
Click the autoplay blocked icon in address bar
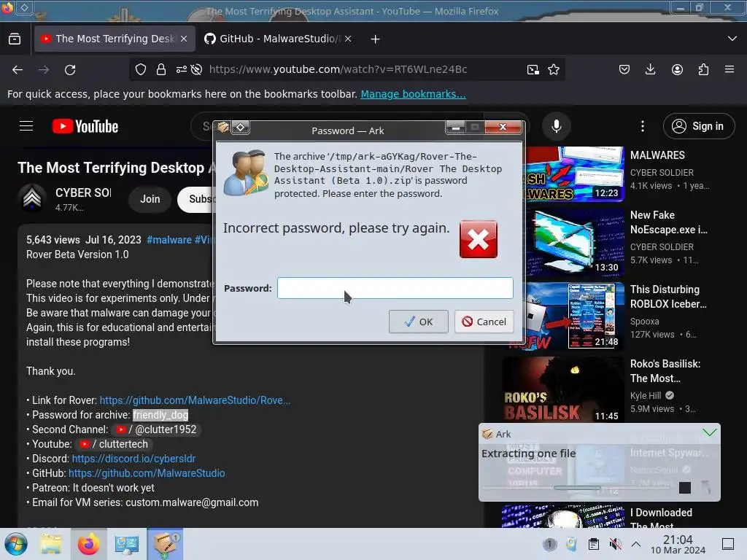(196, 69)
